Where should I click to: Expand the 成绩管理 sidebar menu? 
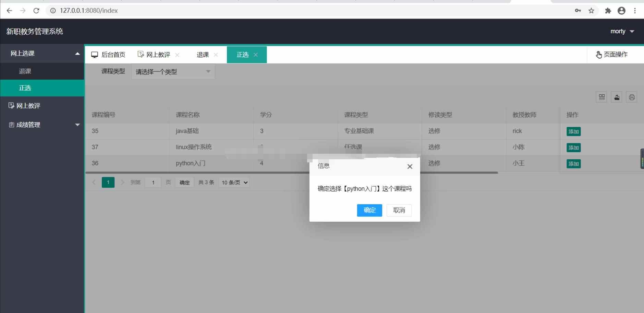pos(42,125)
